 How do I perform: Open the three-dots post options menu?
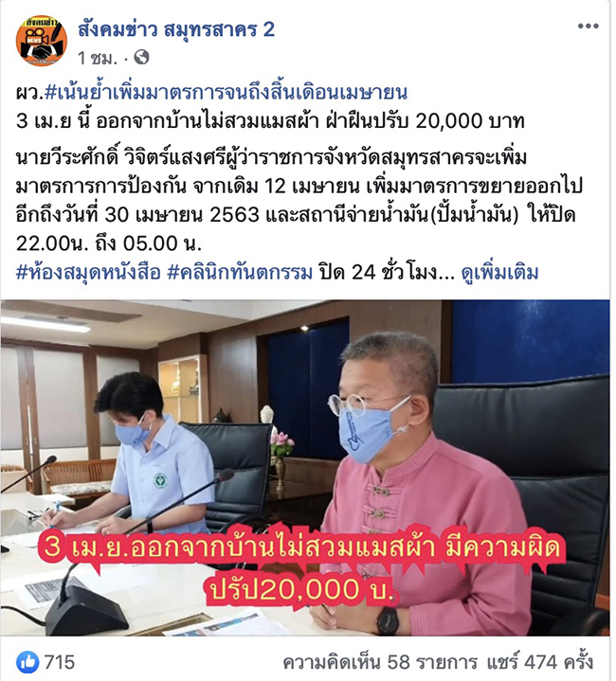[x=588, y=27]
